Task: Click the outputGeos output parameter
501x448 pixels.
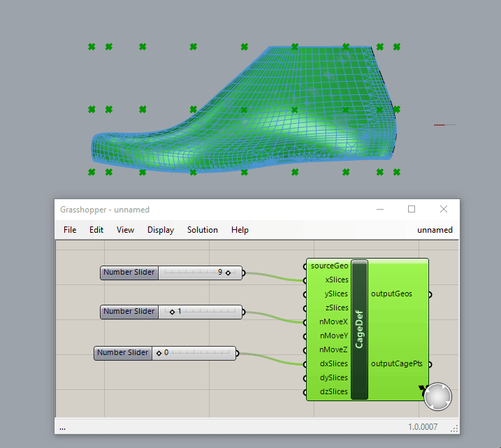Action: [391, 294]
